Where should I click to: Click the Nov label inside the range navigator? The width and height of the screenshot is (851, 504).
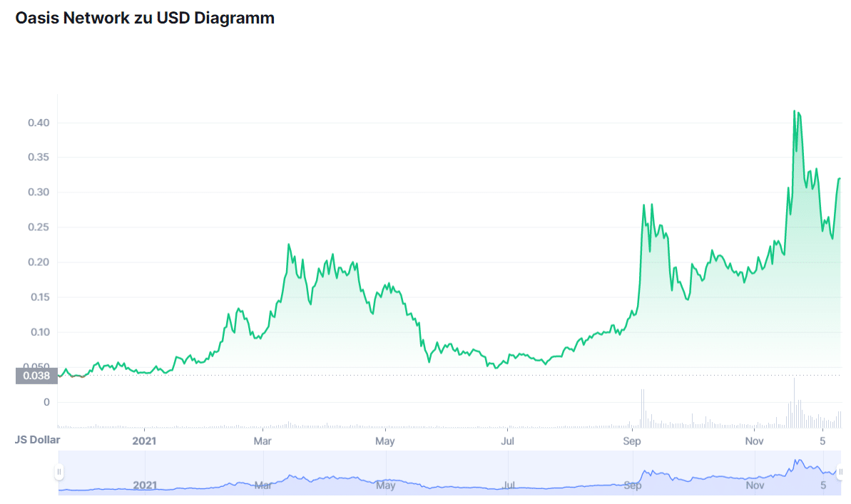coord(755,485)
